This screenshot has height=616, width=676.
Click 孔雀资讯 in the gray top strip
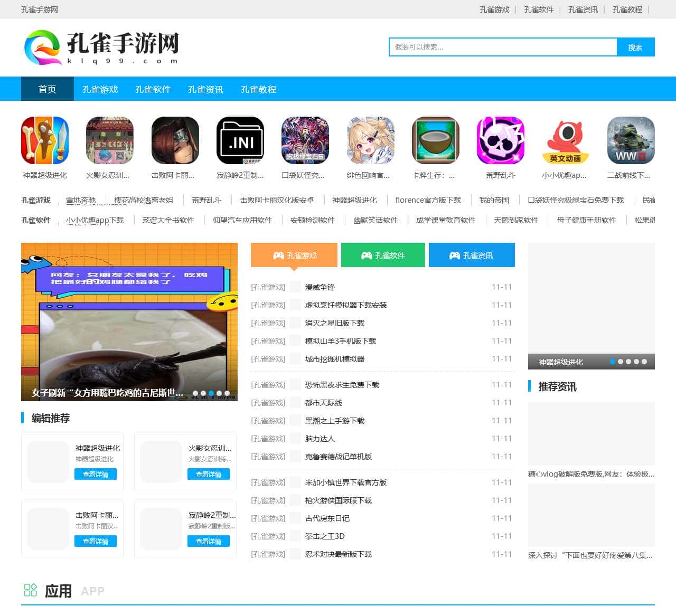[583, 10]
